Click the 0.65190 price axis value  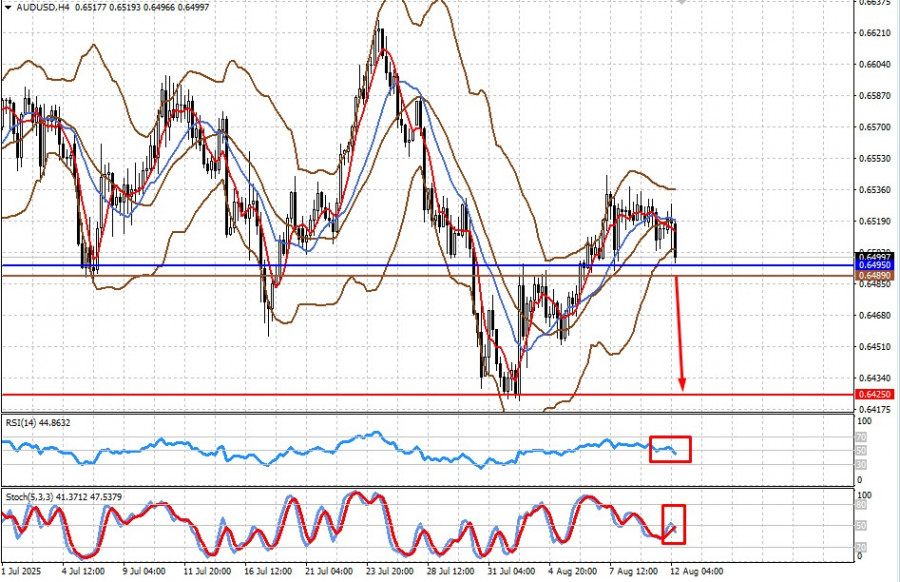[875, 221]
